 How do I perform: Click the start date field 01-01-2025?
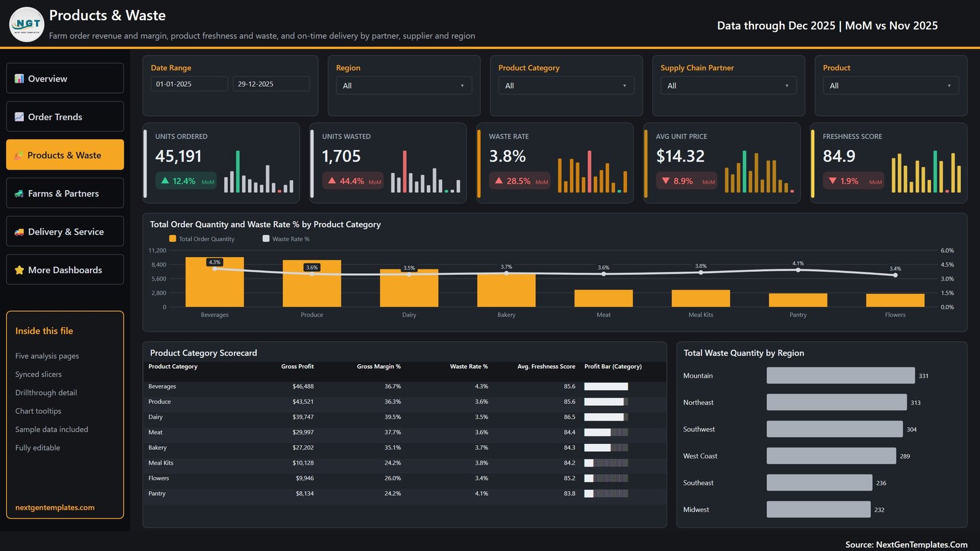[189, 84]
